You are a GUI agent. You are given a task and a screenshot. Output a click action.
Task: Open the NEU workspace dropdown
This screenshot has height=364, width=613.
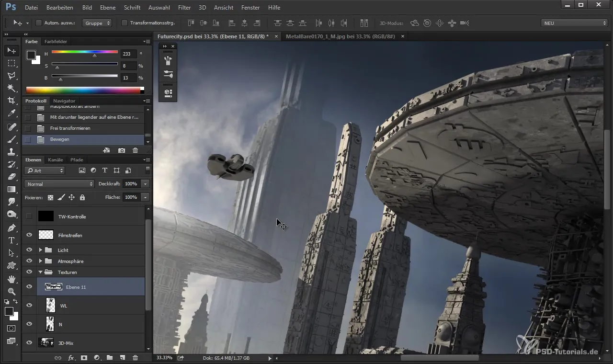(x=574, y=23)
